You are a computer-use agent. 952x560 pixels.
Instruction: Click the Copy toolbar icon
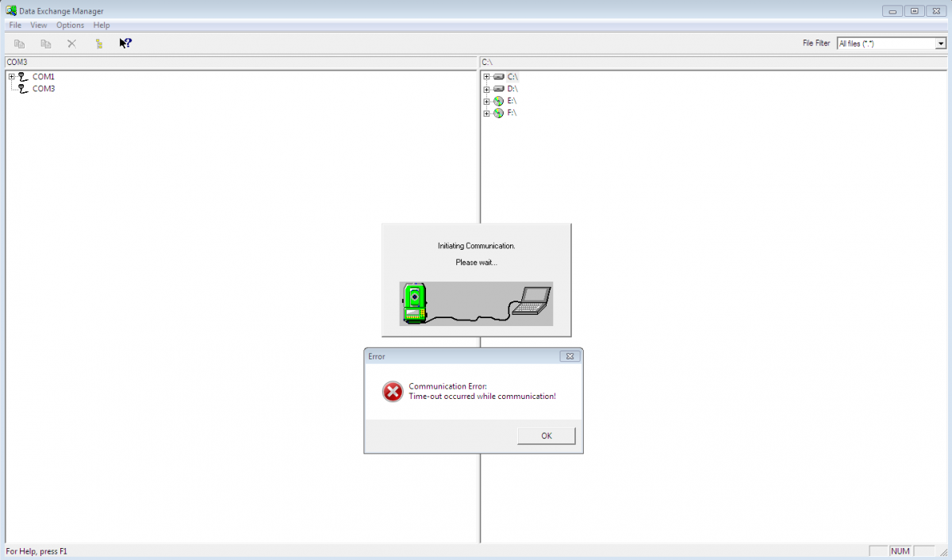pos(20,44)
